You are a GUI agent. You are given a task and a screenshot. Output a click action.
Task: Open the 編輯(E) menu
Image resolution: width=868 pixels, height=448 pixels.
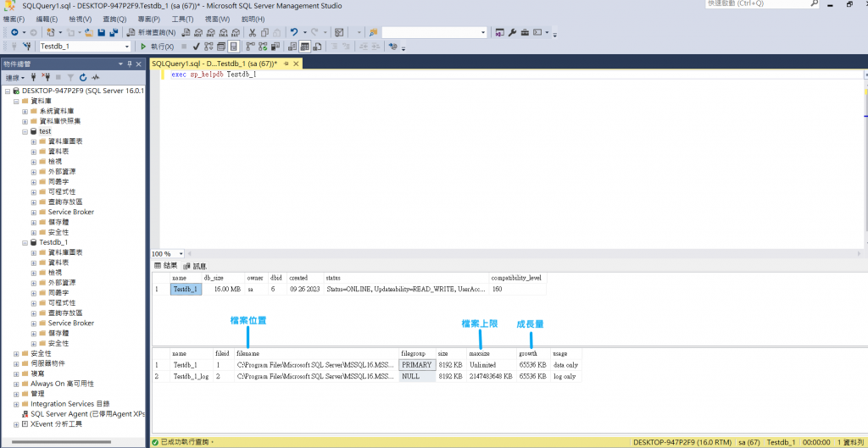(47, 19)
